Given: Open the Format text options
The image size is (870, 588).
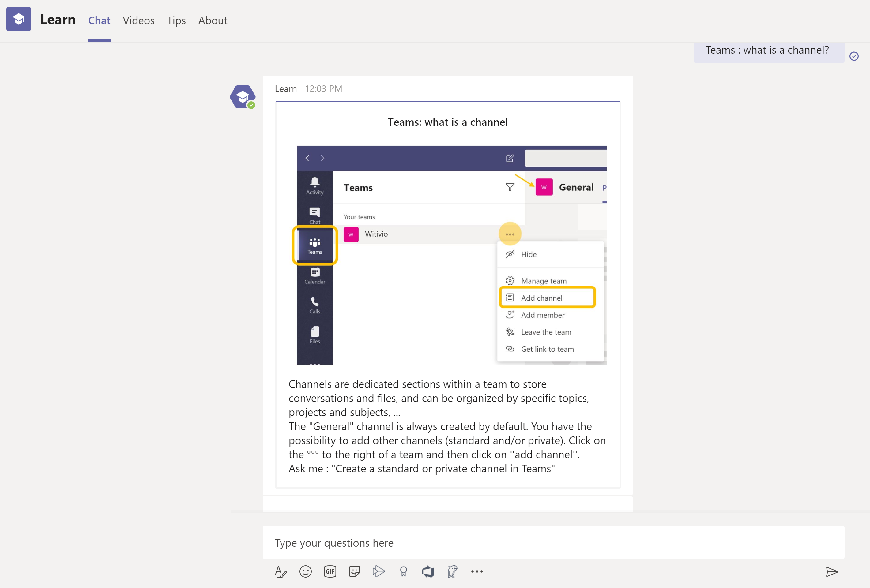Looking at the screenshot, I should click(281, 571).
